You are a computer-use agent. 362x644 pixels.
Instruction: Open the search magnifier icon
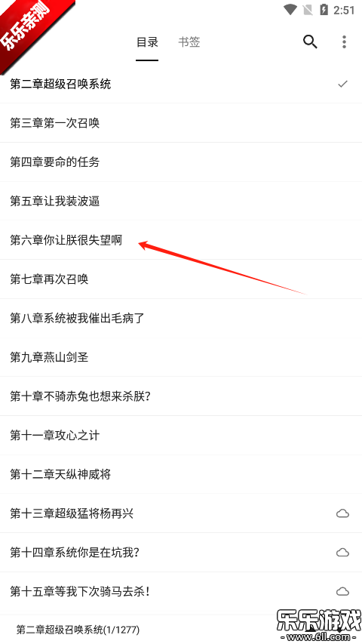click(x=310, y=42)
